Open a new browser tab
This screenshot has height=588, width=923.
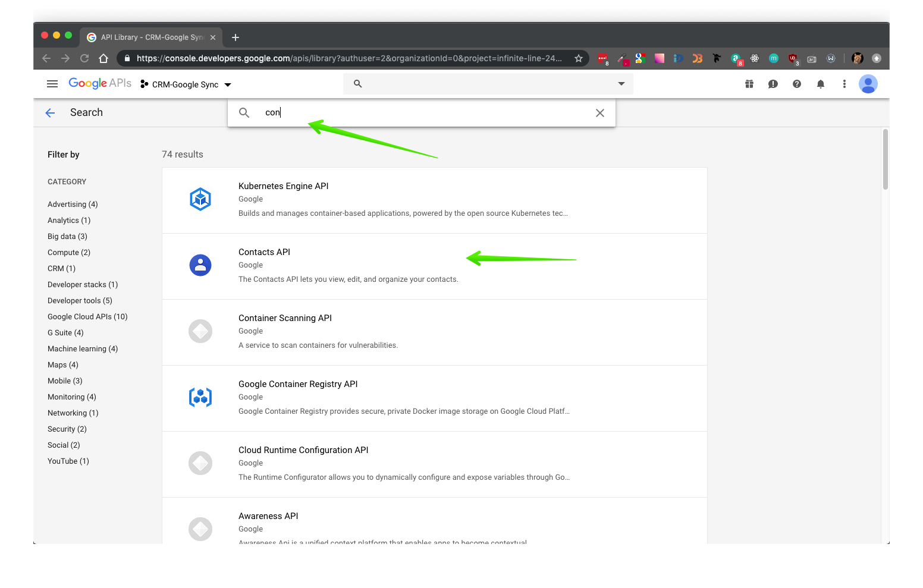236,37
